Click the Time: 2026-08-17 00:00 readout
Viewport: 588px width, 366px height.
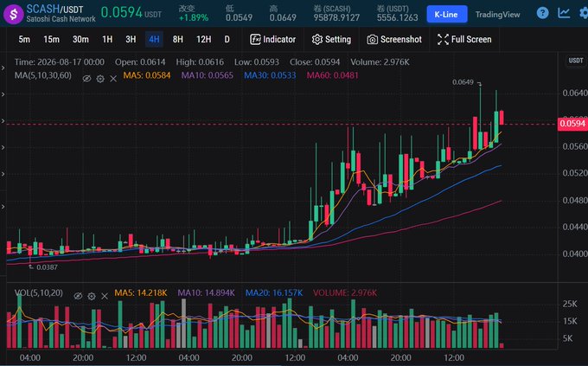click(60, 62)
